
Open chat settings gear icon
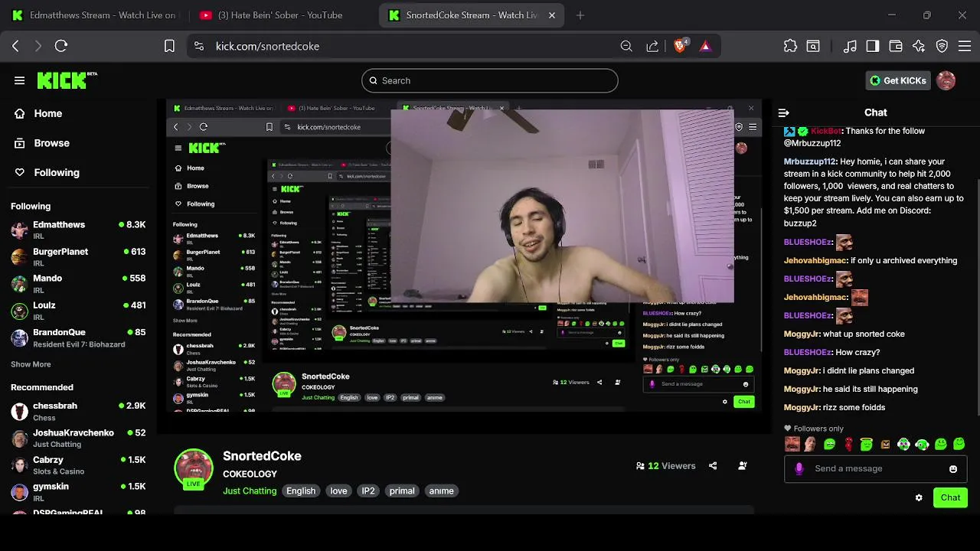[x=919, y=497]
